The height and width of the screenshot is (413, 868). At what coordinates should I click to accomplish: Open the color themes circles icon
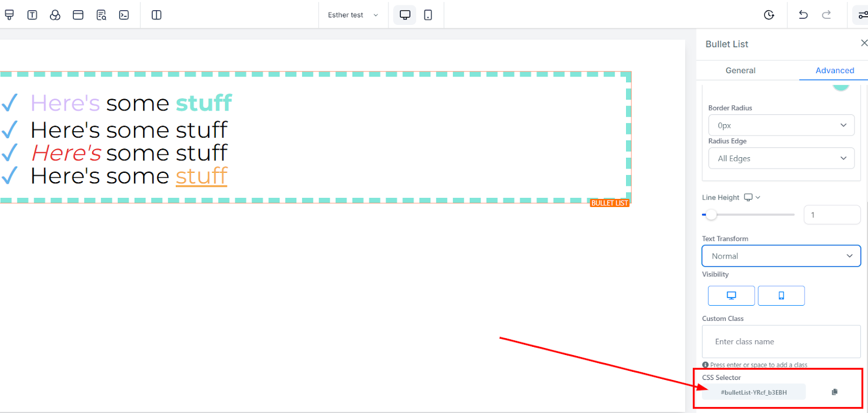tap(55, 15)
